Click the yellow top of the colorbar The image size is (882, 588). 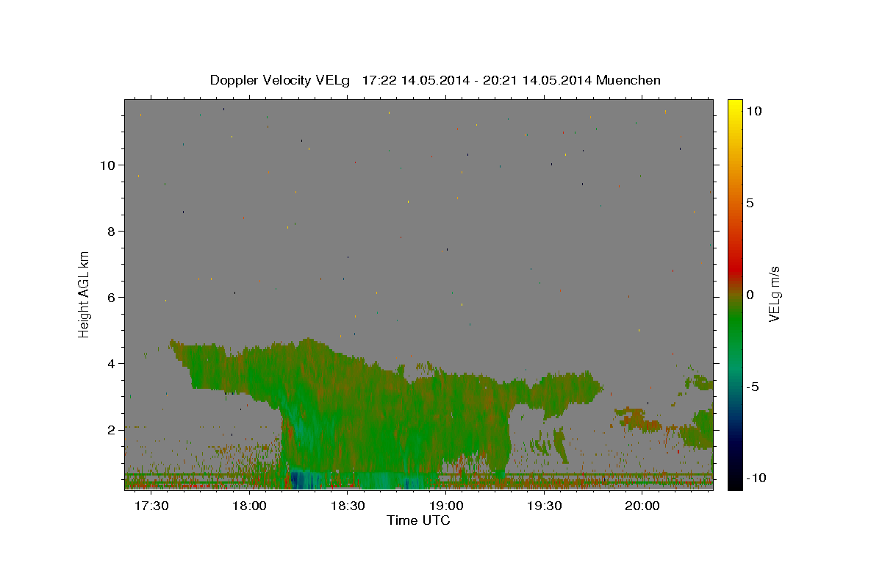tap(735, 105)
